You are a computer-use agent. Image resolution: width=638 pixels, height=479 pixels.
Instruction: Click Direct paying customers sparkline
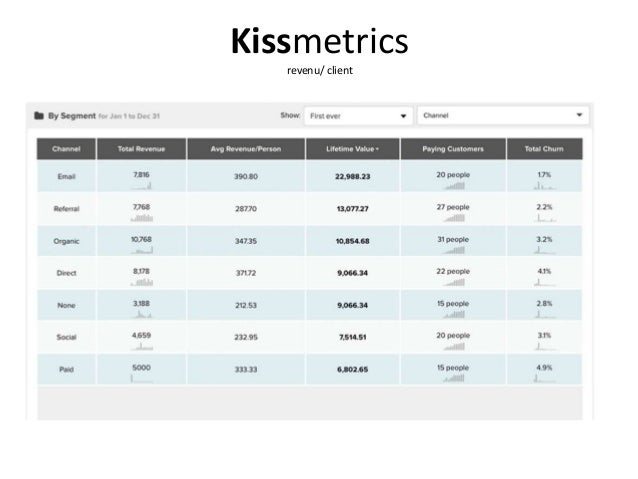click(454, 282)
